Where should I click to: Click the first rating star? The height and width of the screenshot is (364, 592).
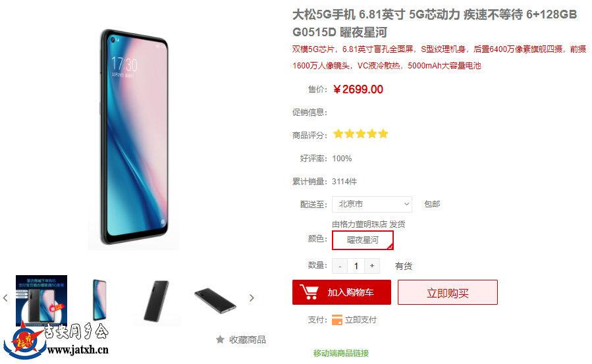point(338,134)
